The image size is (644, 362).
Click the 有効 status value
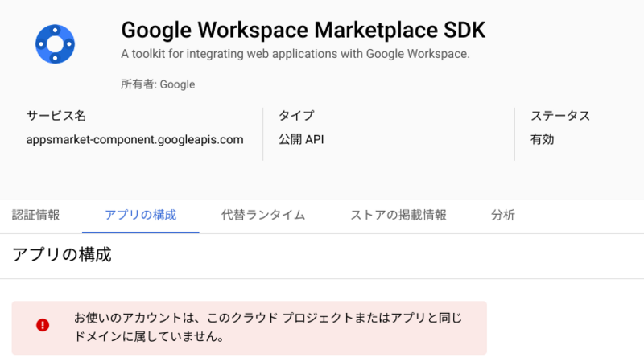[x=542, y=139]
